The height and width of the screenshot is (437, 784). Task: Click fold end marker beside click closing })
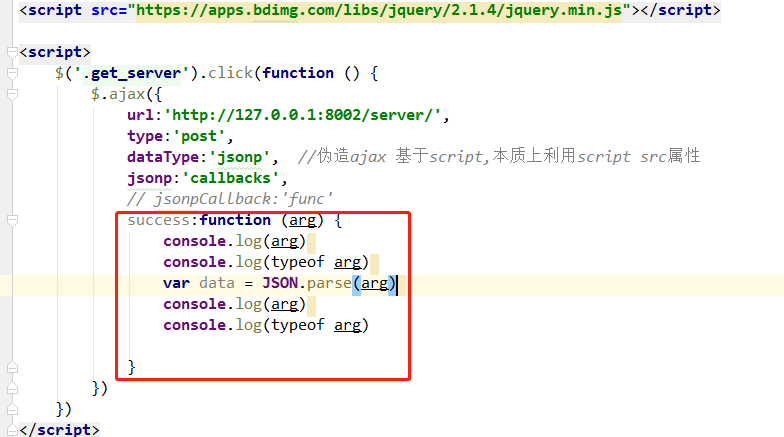[x=12, y=409]
